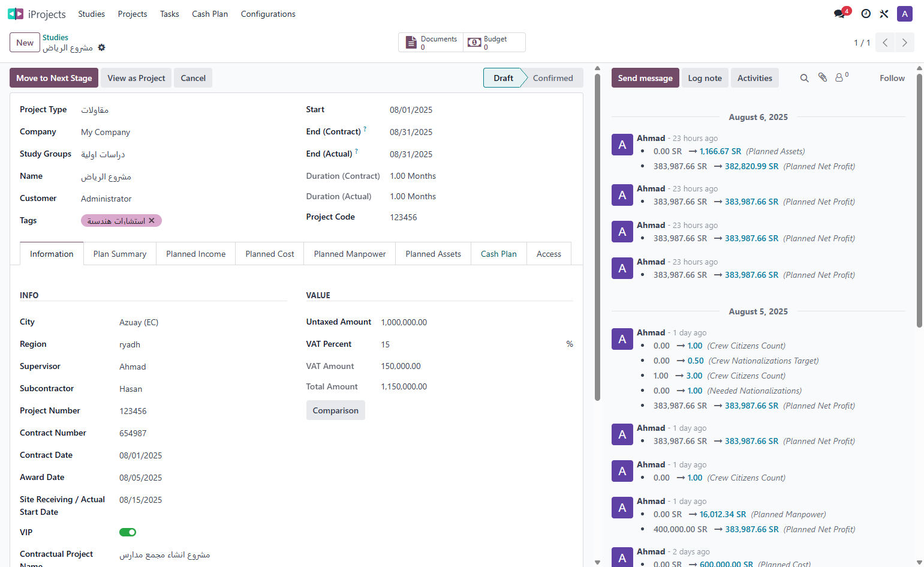Click the attachments paperclip icon

[x=823, y=77]
